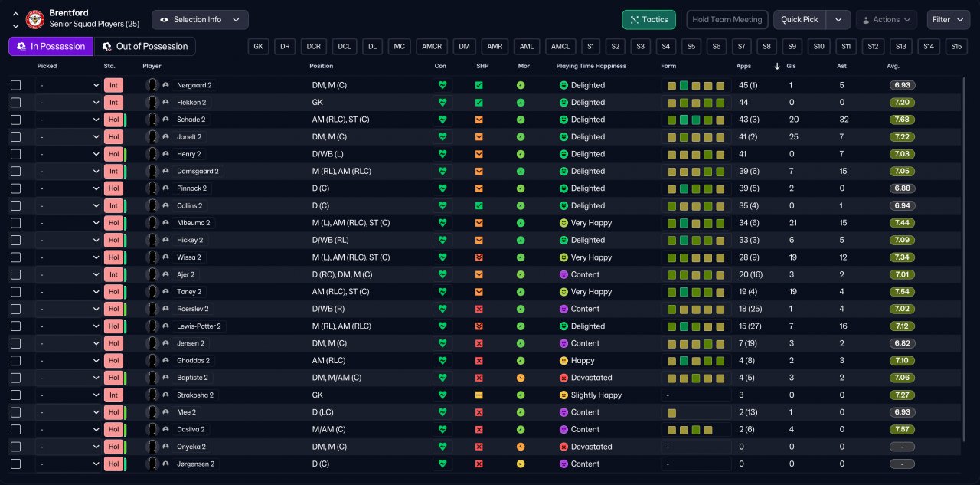Select the checkbox beside Toney
The width and height of the screenshot is (980, 485).
pyautogui.click(x=16, y=292)
